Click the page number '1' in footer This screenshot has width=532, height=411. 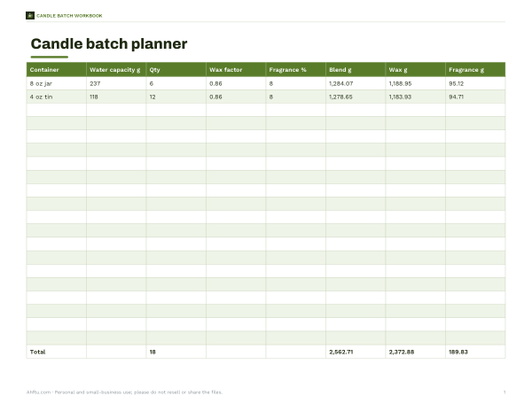click(x=505, y=392)
